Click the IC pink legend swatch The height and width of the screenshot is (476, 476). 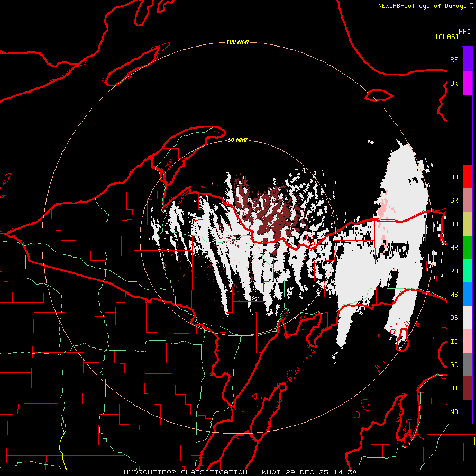[x=467, y=341]
